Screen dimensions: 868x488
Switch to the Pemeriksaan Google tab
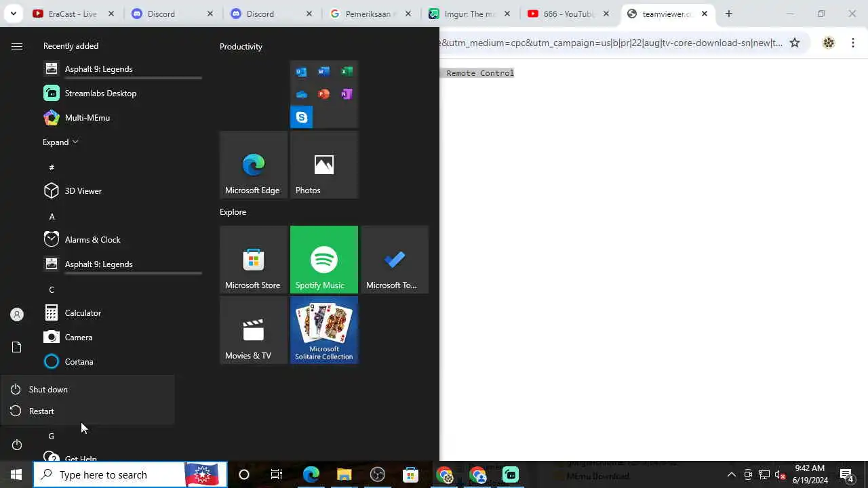point(370,14)
